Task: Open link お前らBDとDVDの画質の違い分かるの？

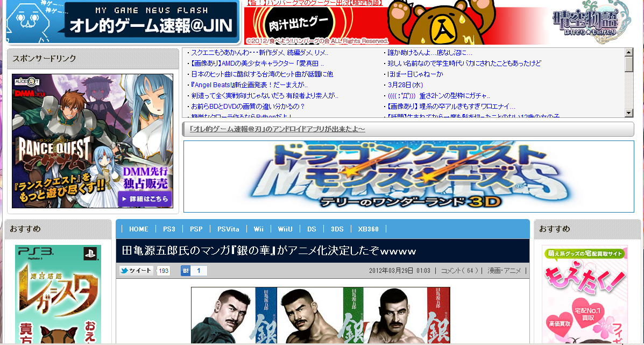Action: coord(247,106)
